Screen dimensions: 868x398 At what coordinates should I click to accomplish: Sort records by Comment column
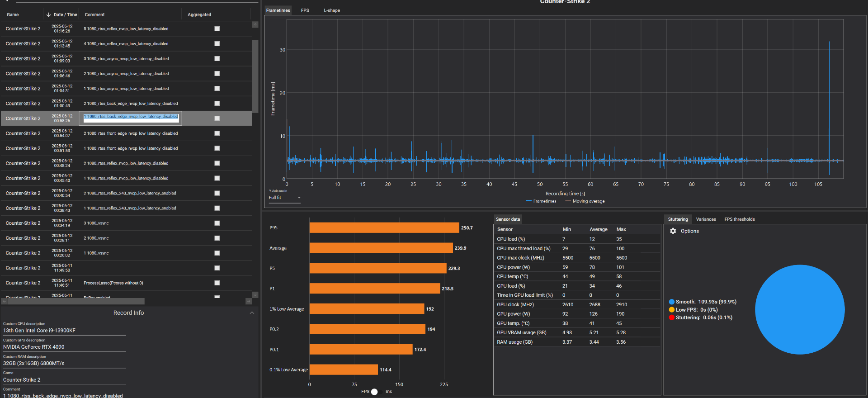point(94,15)
